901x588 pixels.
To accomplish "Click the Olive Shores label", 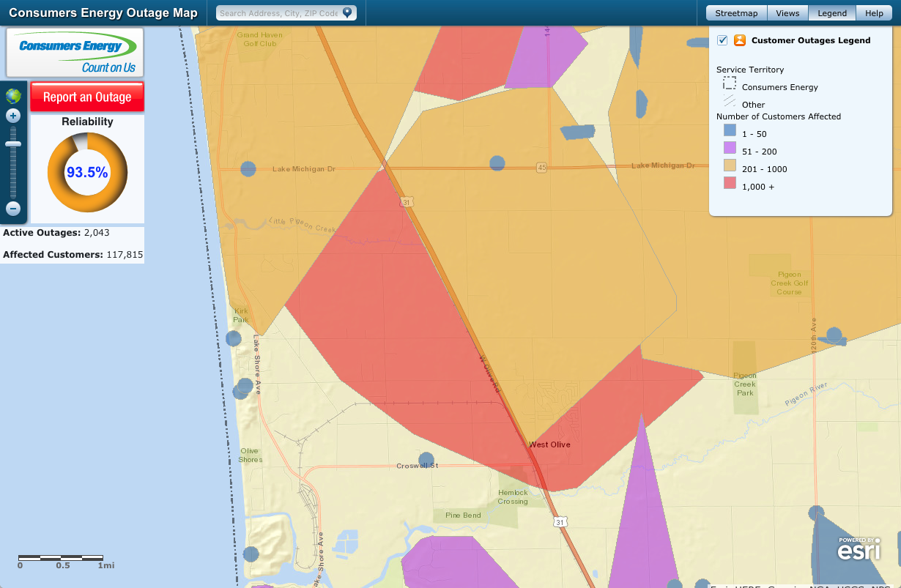I will [250, 455].
